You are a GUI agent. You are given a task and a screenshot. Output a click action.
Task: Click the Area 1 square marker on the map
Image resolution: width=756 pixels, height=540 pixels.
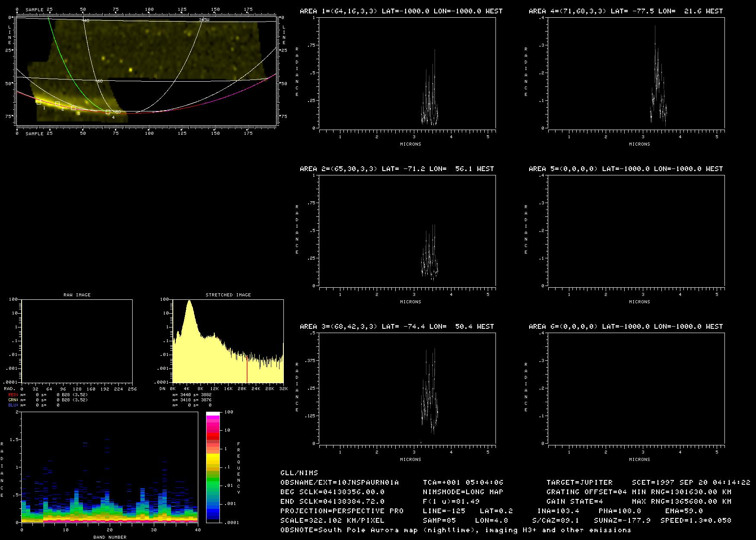[39, 102]
